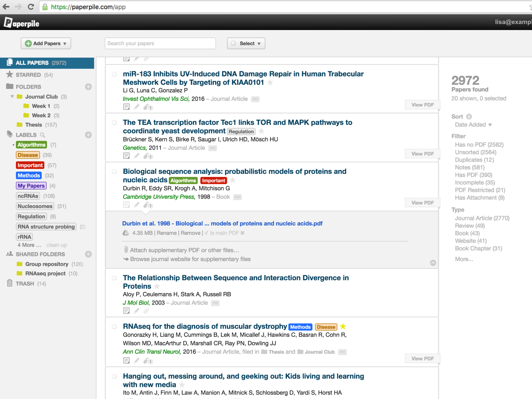Search labels using magnifier icon

43,135
